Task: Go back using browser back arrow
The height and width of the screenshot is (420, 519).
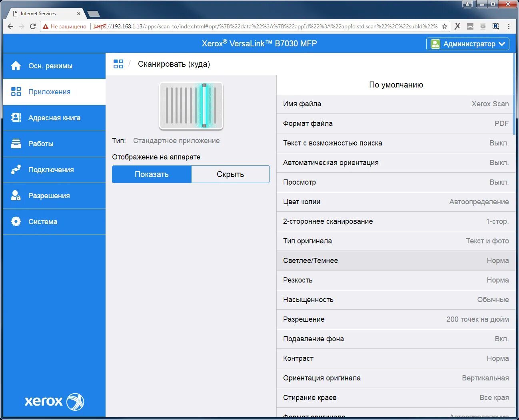Action: [x=10, y=26]
